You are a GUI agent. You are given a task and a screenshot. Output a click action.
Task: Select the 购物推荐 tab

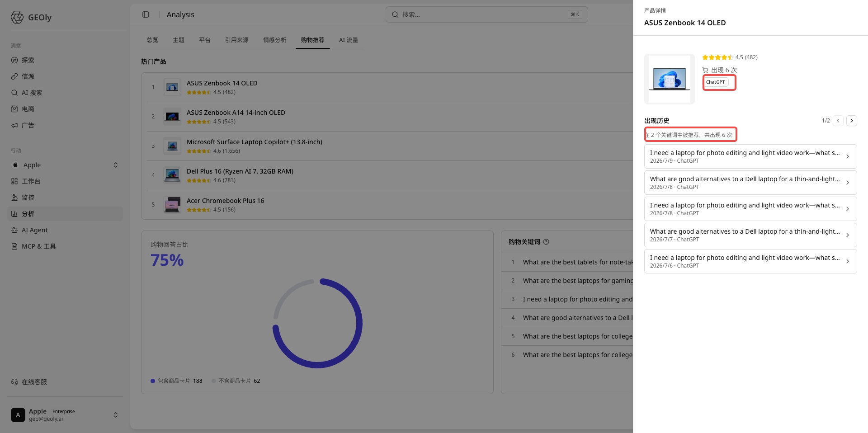313,40
